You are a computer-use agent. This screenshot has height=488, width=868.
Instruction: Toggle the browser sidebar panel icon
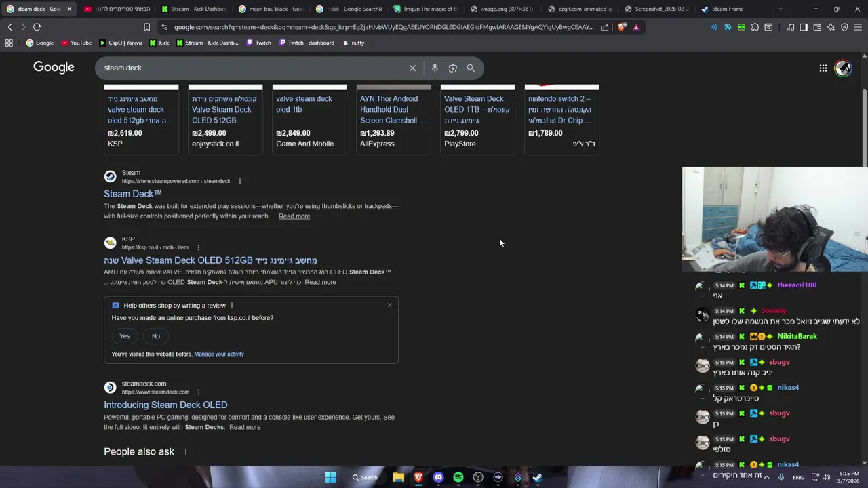coord(804,27)
